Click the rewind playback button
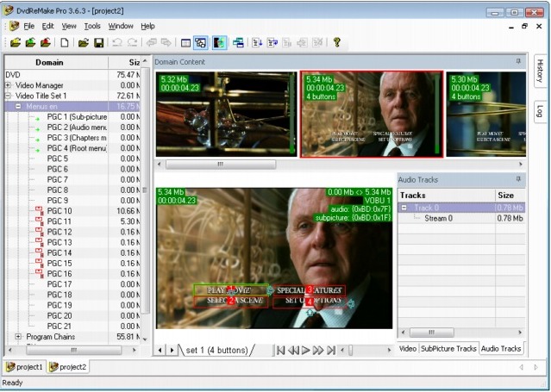 click(x=293, y=350)
